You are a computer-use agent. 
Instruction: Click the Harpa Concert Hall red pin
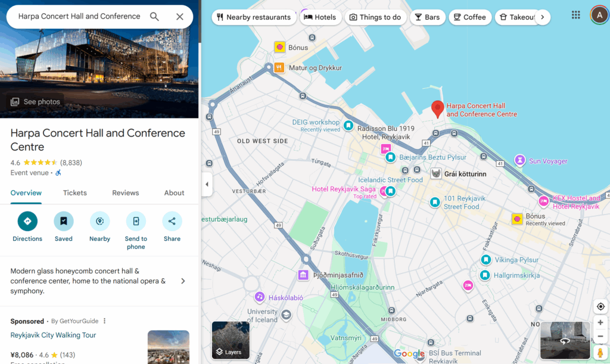(x=438, y=109)
